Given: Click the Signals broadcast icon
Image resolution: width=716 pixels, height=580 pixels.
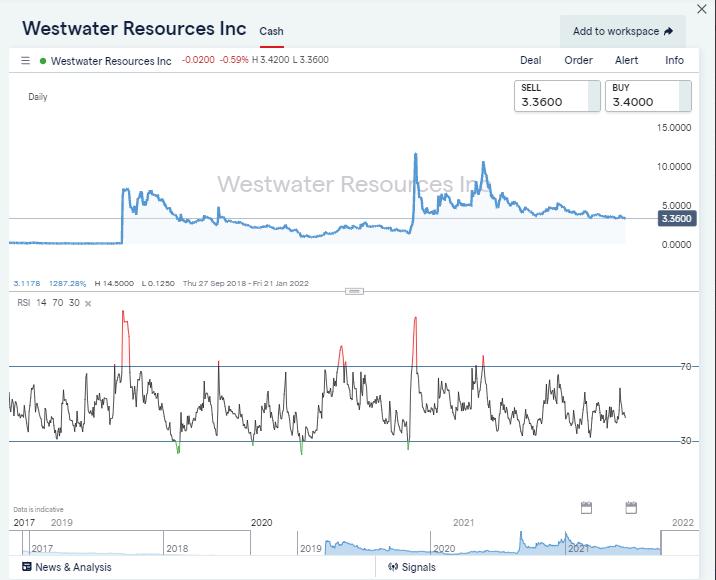Looking at the screenshot, I should point(393,567).
